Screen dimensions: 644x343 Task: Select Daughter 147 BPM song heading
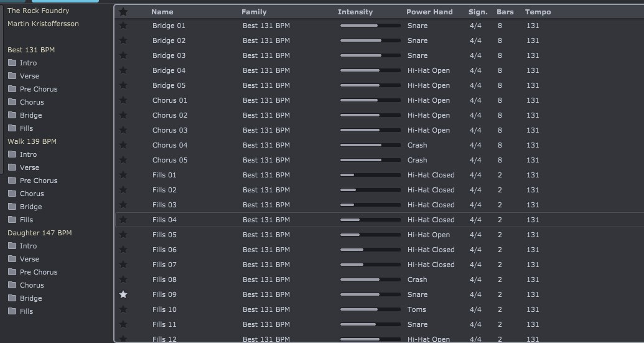click(x=39, y=233)
